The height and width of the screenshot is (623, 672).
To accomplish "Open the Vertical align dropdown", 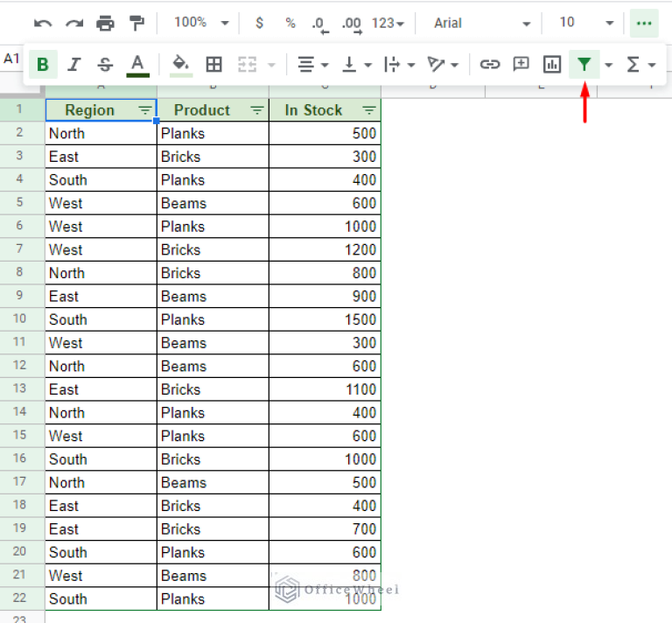I will (356, 65).
